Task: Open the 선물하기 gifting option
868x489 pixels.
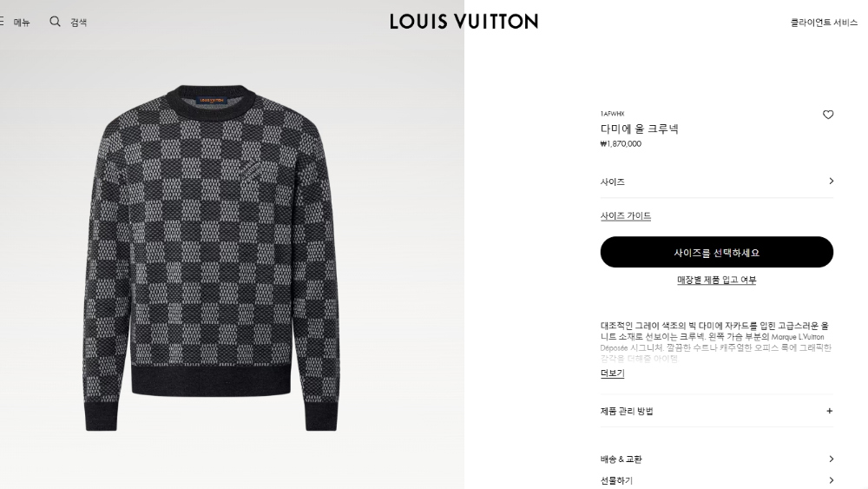Action: (717, 480)
